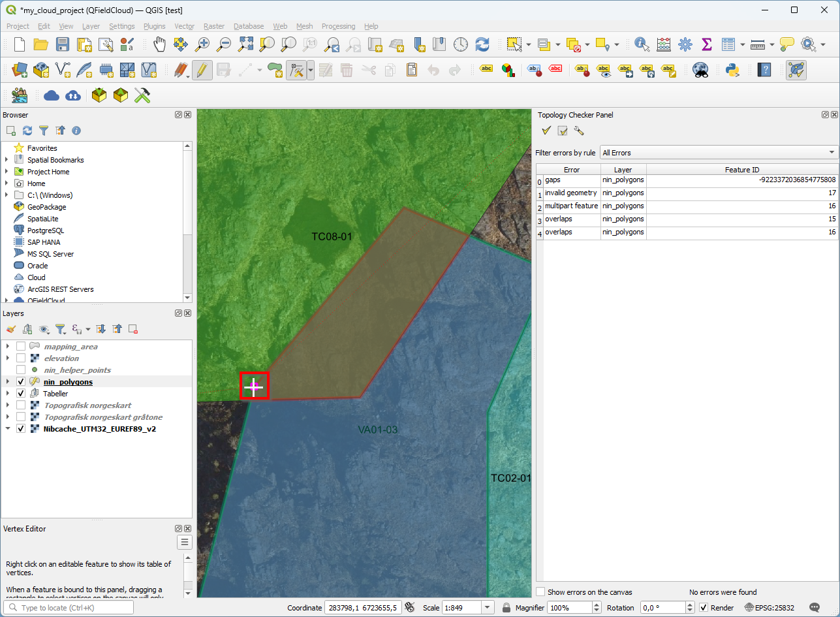Open the Field Calculator abacus icon

pos(664,44)
